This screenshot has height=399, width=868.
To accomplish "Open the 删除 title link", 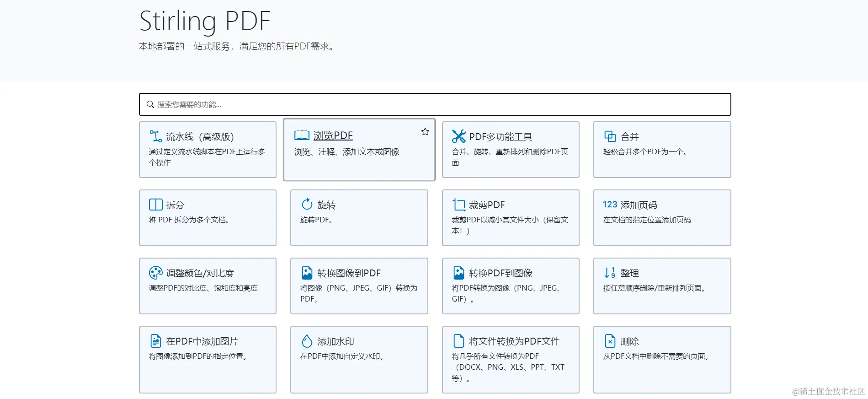I will [629, 341].
